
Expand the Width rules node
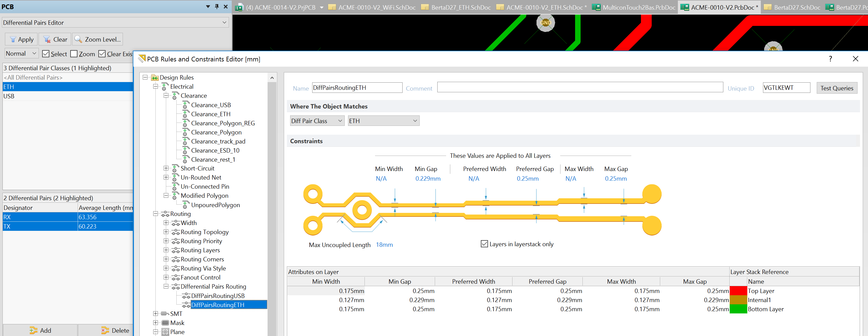pyautogui.click(x=166, y=223)
